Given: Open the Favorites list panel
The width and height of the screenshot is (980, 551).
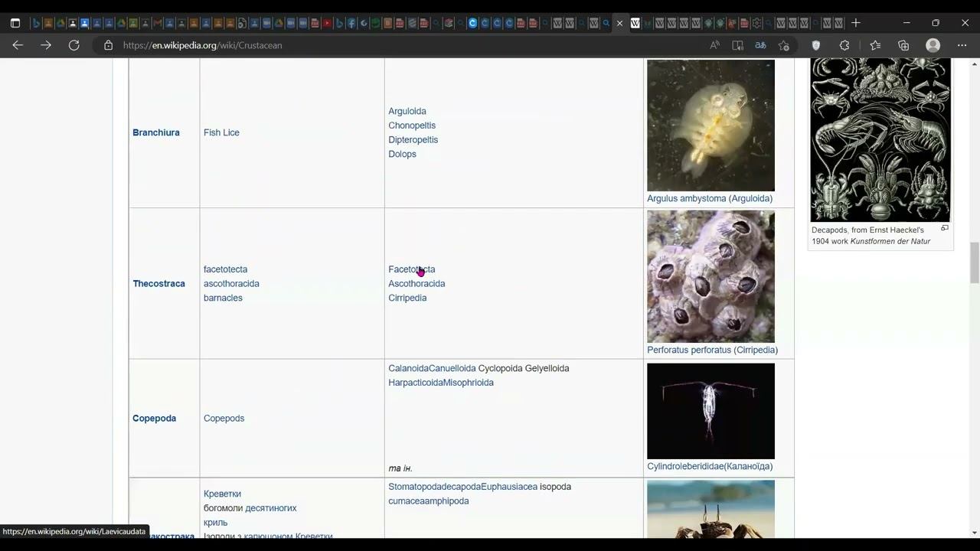Looking at the screenshot, I should pos(875,45).
